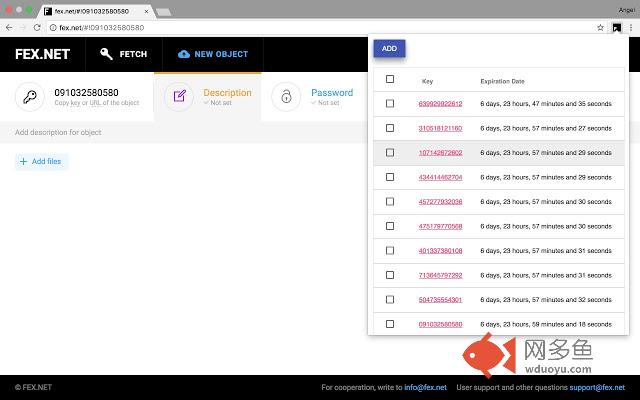Click the browser forward arrow
This screenshot has width=640, height=400.
point(23,27)
